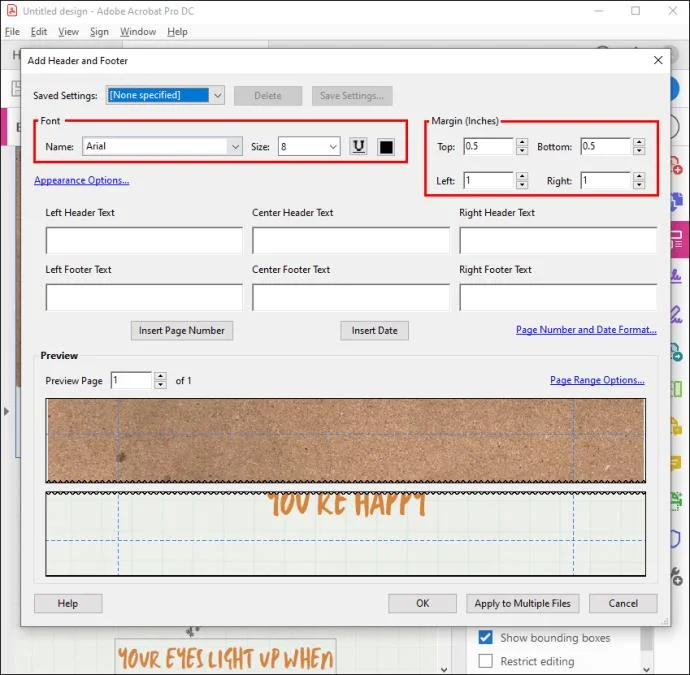
Task: Open Appearance Options link
Action: click(81, 180)
